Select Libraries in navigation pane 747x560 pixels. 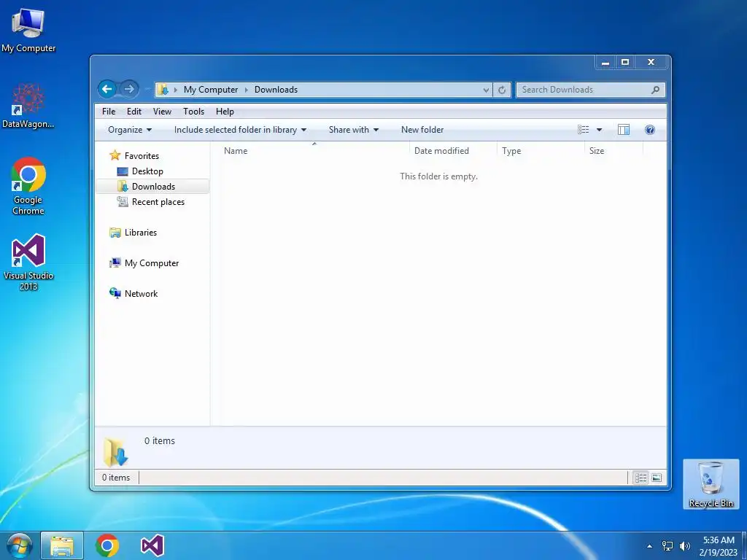(x=140, y=233)
